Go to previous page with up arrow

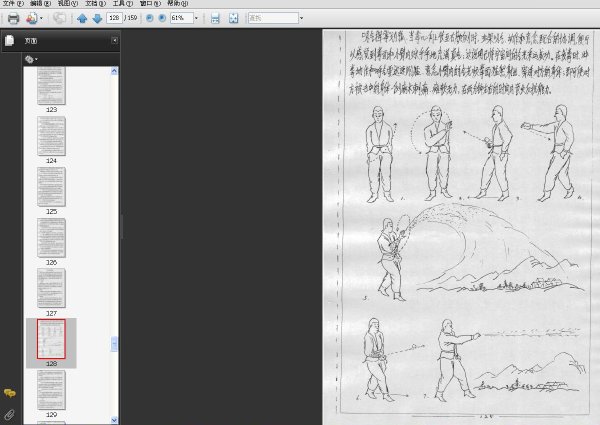pos(82,18)
